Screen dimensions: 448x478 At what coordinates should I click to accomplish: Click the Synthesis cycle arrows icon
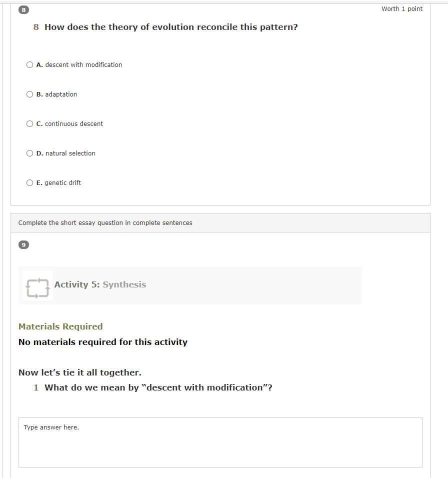click(37, 285)
